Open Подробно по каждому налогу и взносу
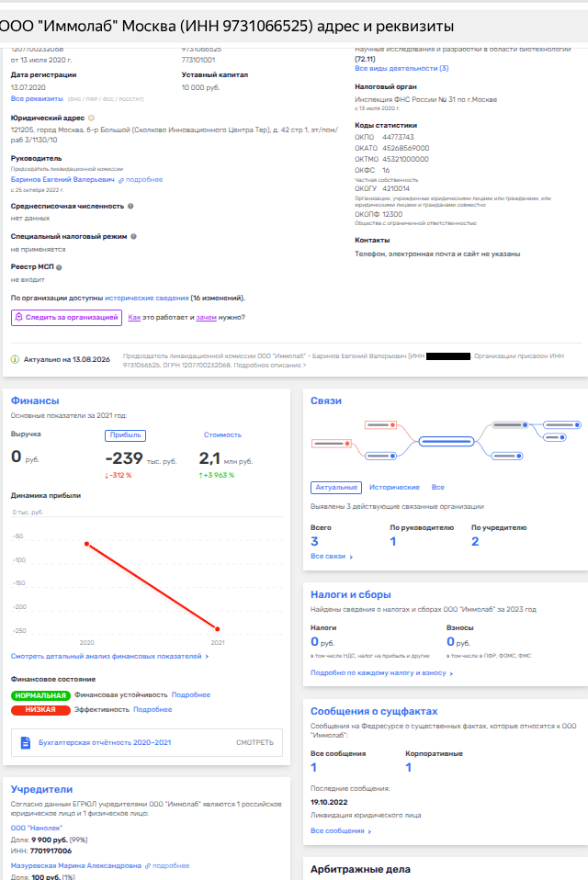588x880 pixels. (x=381, y=673)
